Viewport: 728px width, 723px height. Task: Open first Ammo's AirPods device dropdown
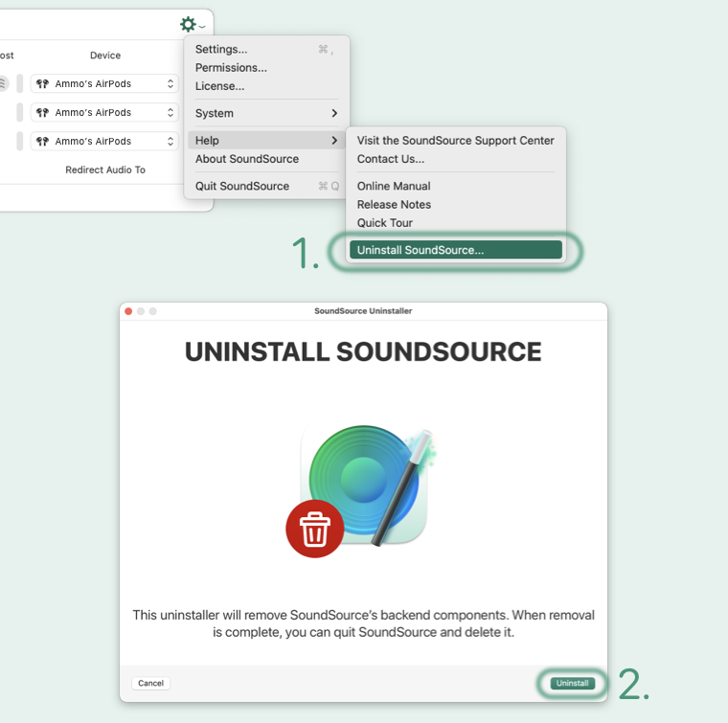click(105, 83)
